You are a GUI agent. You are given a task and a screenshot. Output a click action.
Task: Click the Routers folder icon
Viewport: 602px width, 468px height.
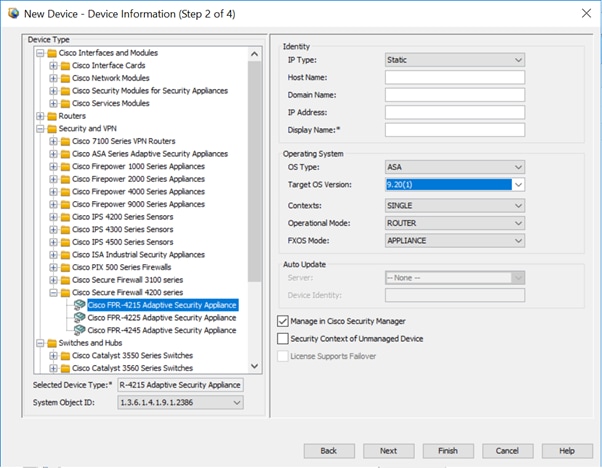coord(52,116)
